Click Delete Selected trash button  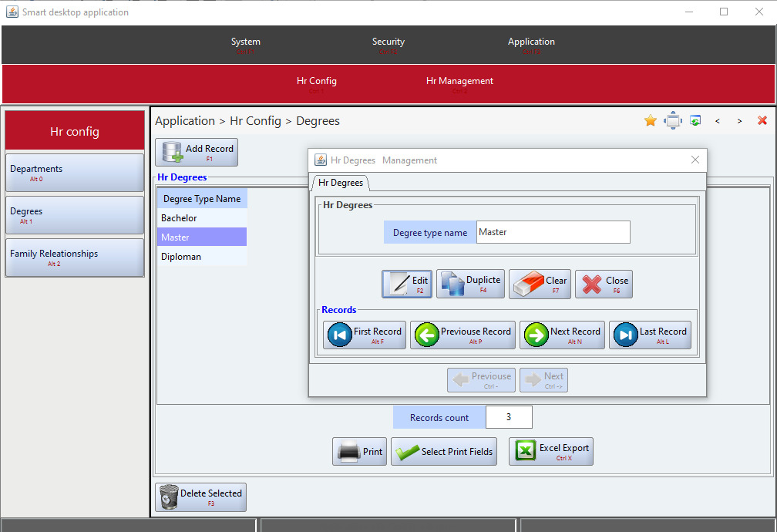201,497
